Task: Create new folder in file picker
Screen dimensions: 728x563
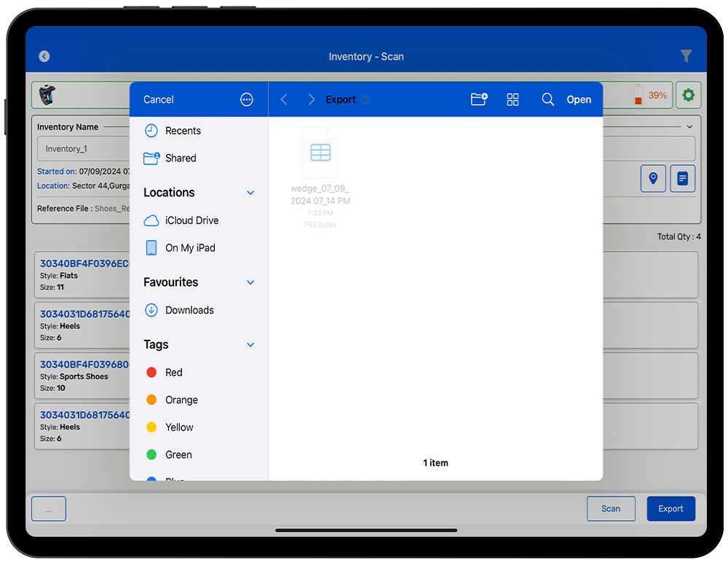Action: click(x=479, y=100)
